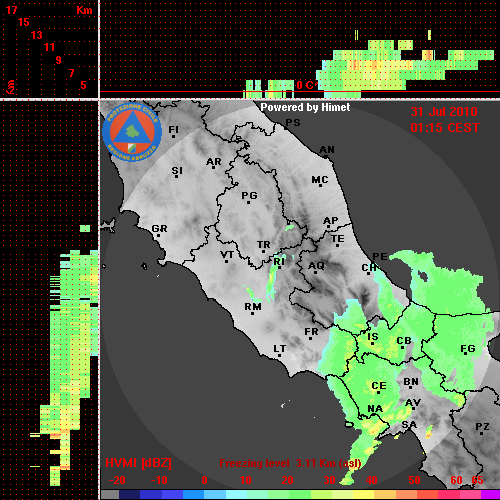Click the FG city label on map
Screen dimensions: 500x500
click(468, 349)
